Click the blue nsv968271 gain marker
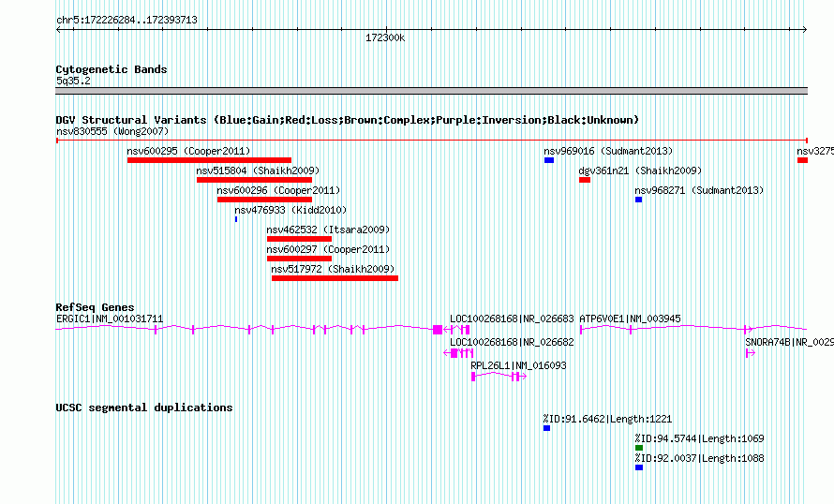The width and height of the screenshot is (834, 504). pos(639,200)
